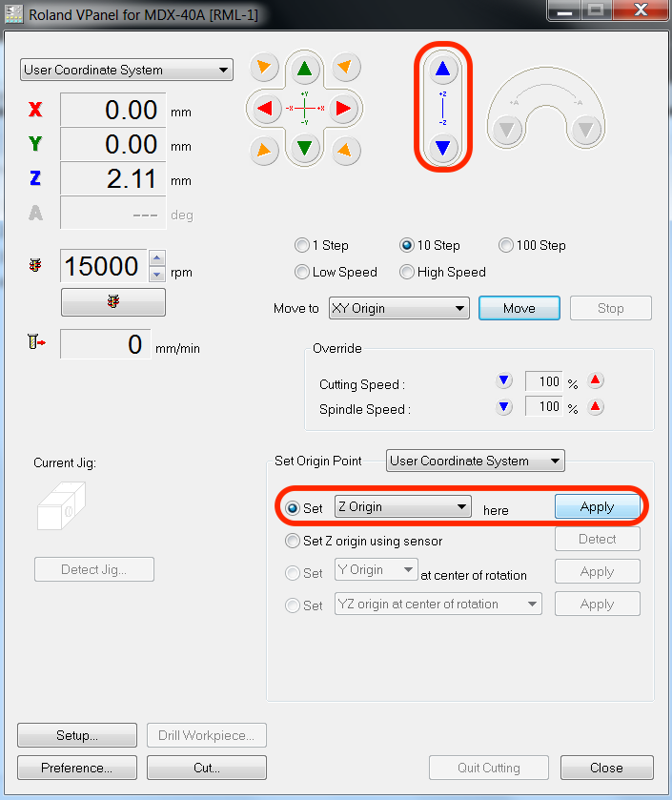This screenshot has height=800, width=672.
Task: Decrease spindle rpm with down spinner
Action: 157,274
